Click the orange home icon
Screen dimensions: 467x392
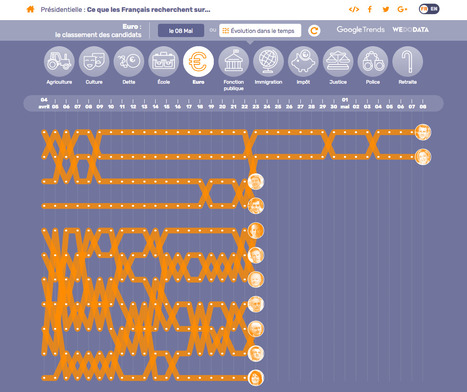pos(30,9)
